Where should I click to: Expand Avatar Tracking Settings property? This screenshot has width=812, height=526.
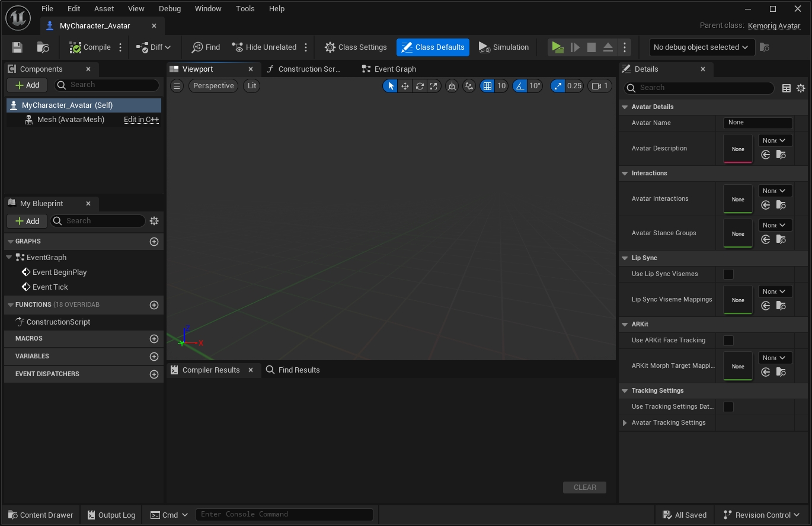[625, 423]
